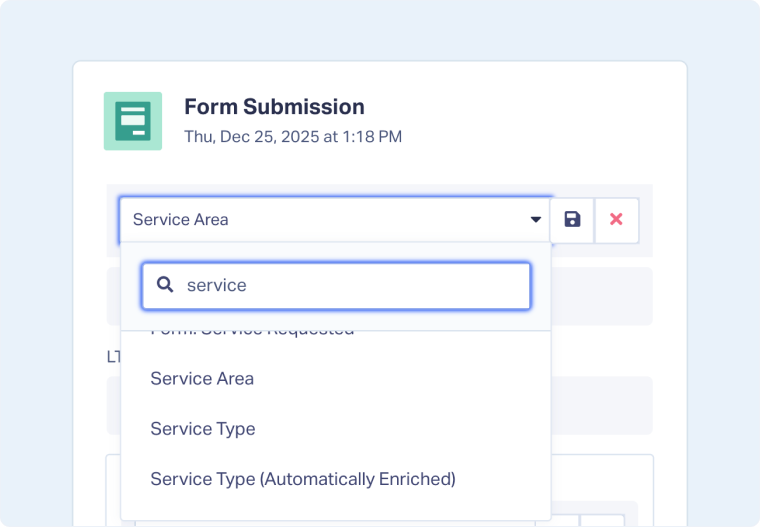Click the 'Form Submission' title
Image resolution: width=760 pixels, height=527 pixels.
(274, 107)
